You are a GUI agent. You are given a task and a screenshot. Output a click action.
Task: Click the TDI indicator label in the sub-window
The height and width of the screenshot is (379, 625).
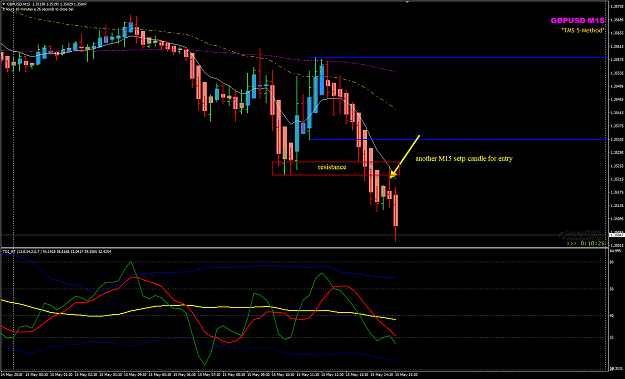(57, 251)
